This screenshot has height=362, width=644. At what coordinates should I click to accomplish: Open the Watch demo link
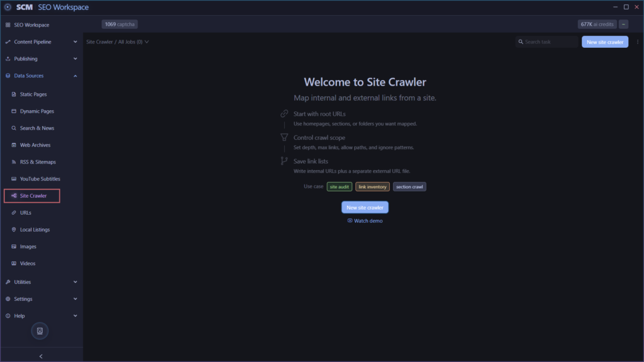(365, 221)
